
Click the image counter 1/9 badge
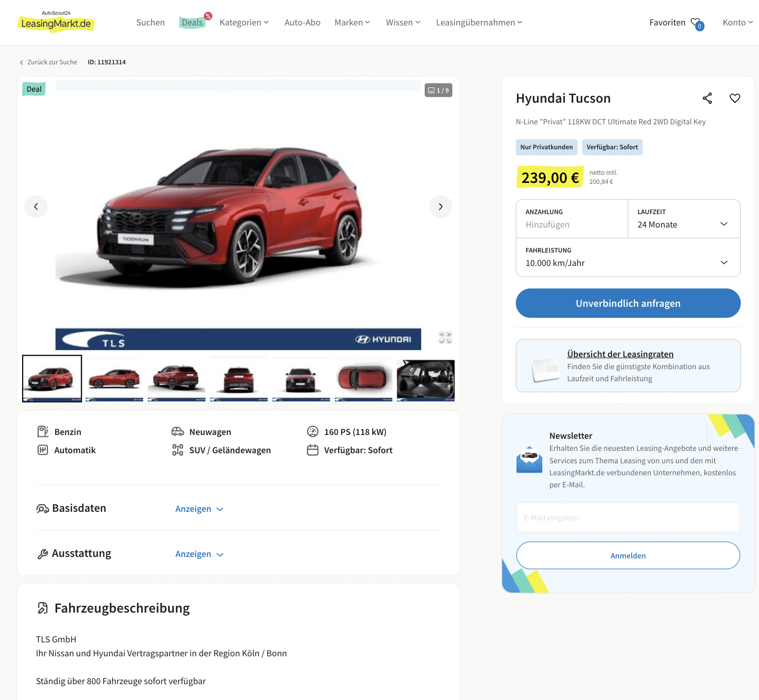(438, 90)
